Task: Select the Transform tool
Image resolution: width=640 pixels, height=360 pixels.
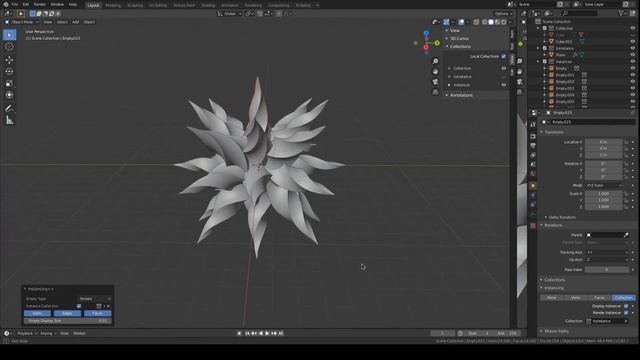Action: pyautogui.click(x=9, y=95)
